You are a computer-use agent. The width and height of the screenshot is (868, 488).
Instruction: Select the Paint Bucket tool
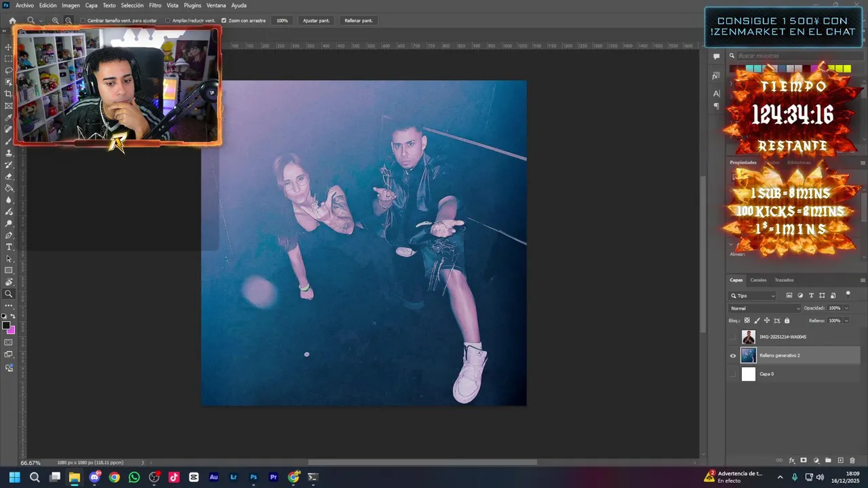9,188
